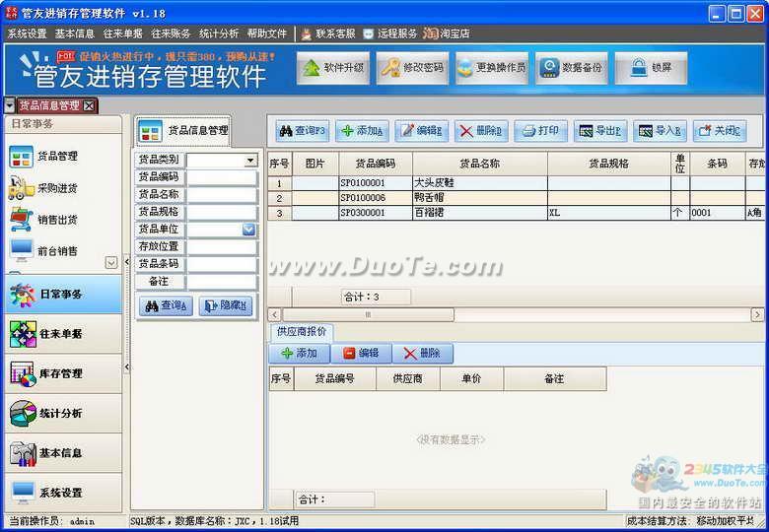Image resolution: width=769 pixels, height=532 pixels.
Task: Click the 备注 input field
Action: click(x=222, y=282)
